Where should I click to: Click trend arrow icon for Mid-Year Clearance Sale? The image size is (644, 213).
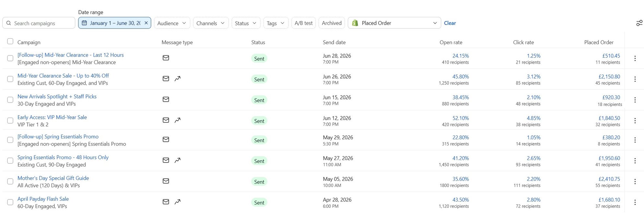coord(178,79)
